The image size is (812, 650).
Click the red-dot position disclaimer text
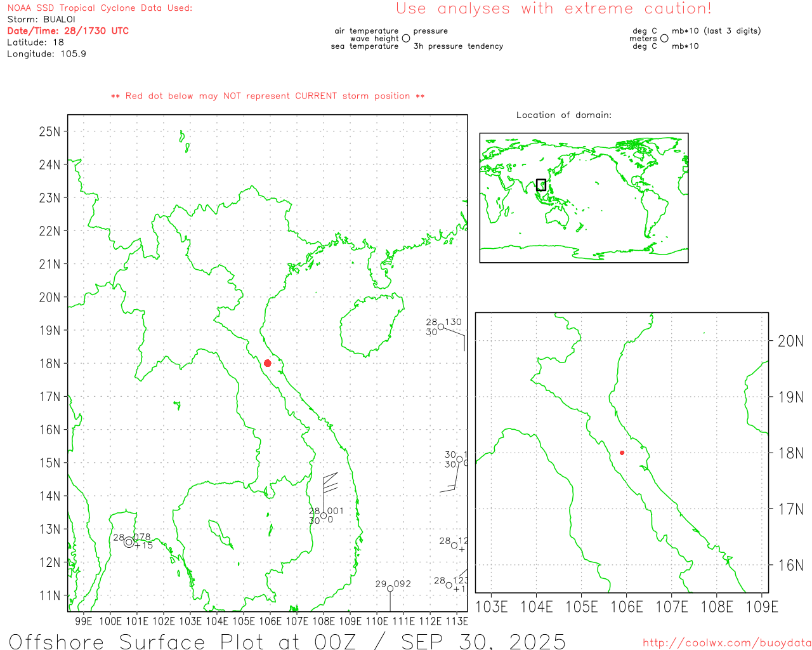pos(268,96)
